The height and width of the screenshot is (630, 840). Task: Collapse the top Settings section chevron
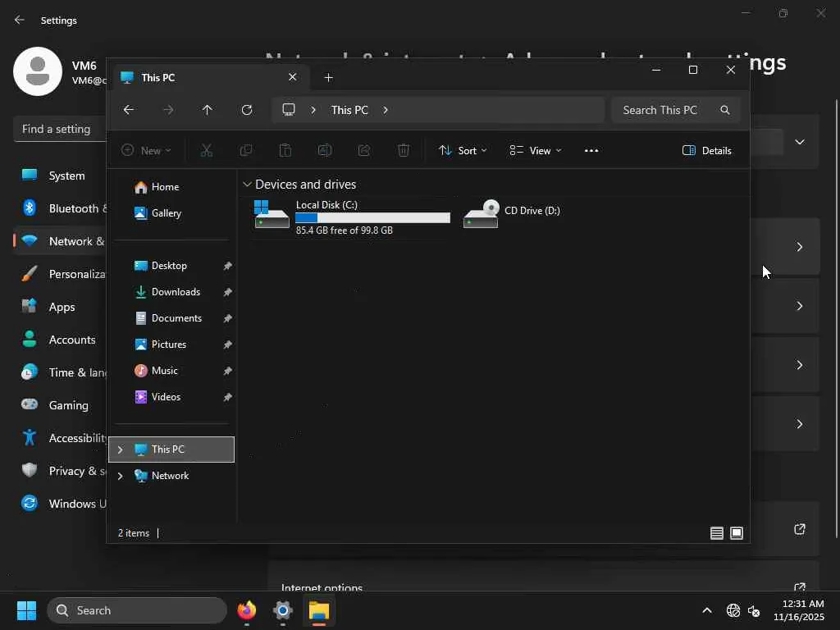800,142
